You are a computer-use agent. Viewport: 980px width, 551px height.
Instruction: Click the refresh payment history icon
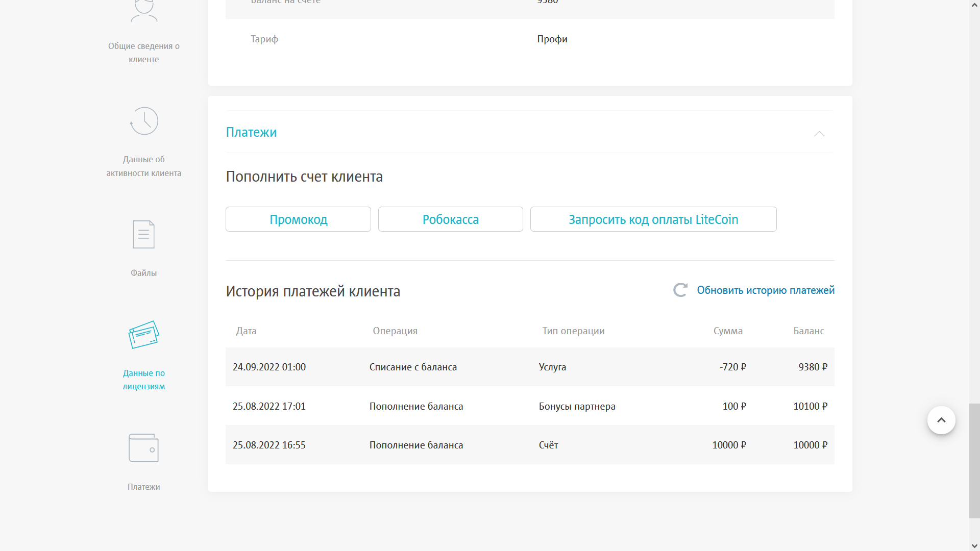(680, 290)
